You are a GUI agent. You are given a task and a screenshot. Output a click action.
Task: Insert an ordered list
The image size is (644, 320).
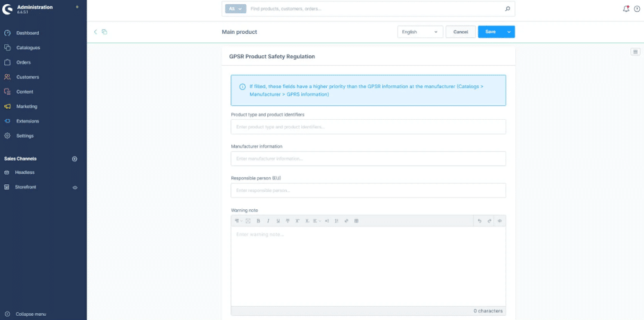pyautogui.click(x=337, y=221)
